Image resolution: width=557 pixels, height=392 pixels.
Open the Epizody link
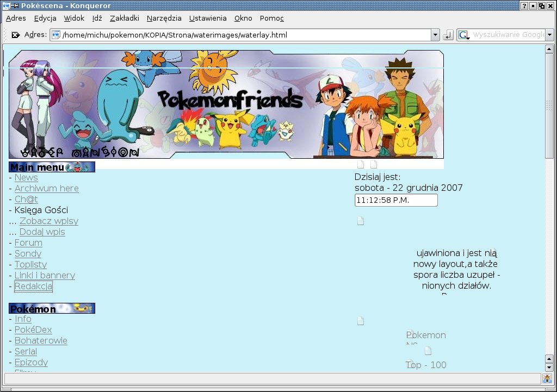[x=31, y=362]
